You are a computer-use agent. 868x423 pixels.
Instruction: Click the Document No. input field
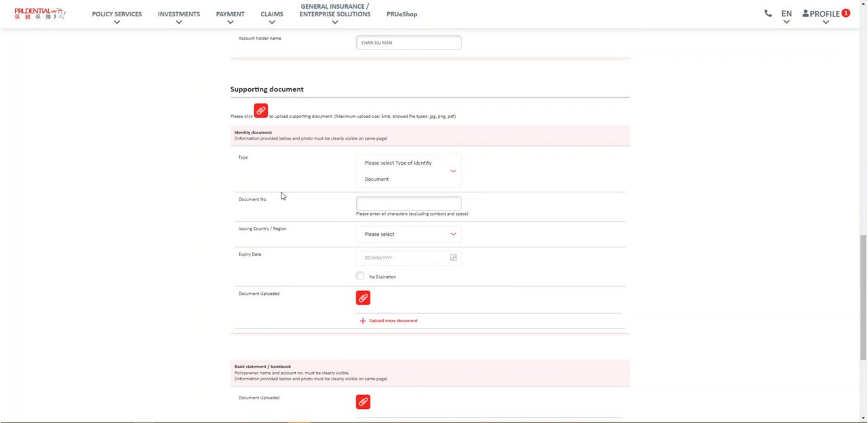pos(408,203)
